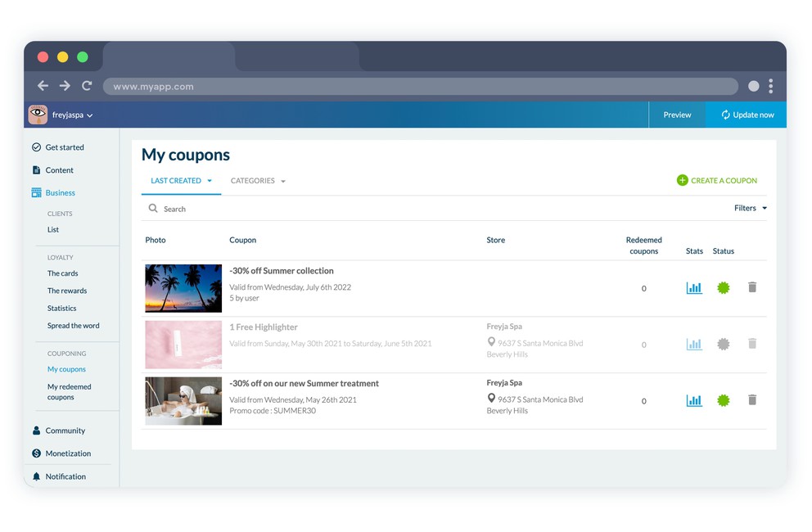Open browser three-dot menu

click(771, 86)
